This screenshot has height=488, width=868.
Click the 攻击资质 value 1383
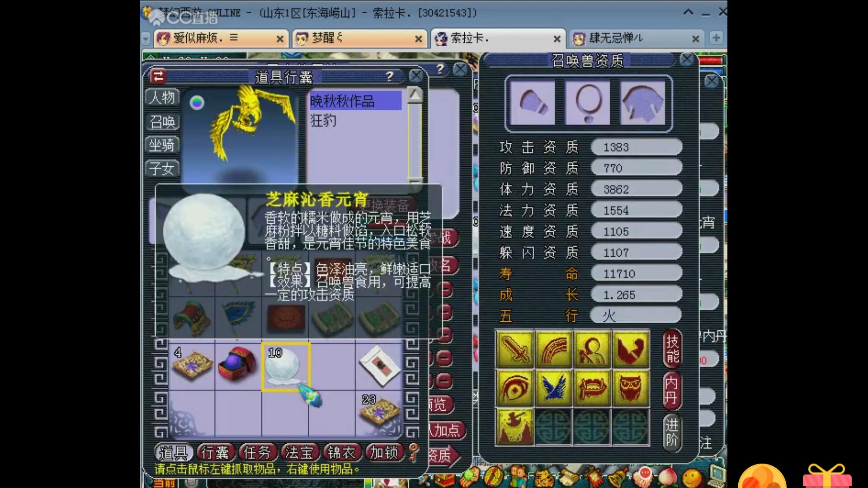click(x=637, y=147)
